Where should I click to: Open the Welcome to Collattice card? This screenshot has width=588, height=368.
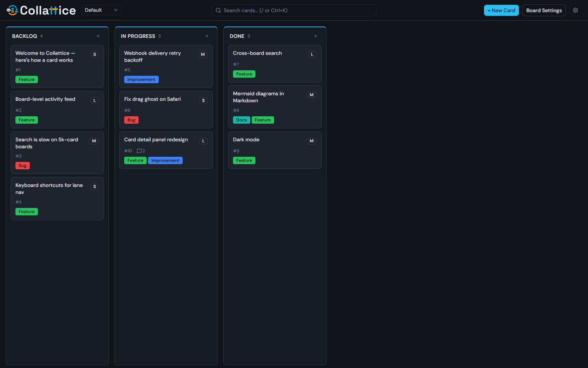[57, 66]
